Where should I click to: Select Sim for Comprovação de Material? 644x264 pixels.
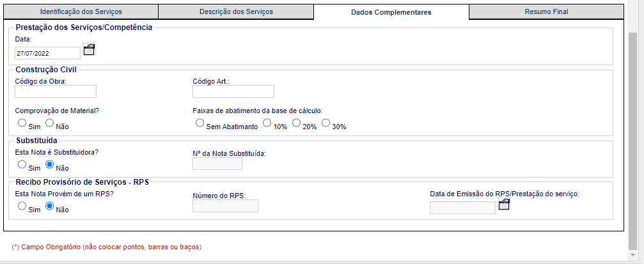[22, 123]
